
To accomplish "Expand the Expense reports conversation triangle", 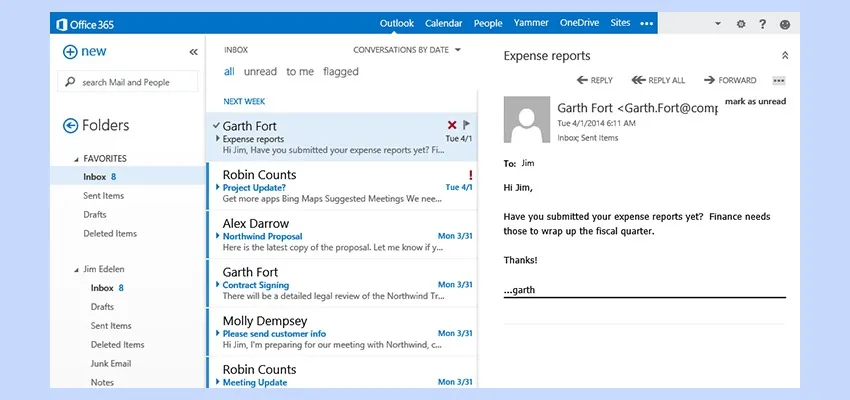I will coord(218,139).
